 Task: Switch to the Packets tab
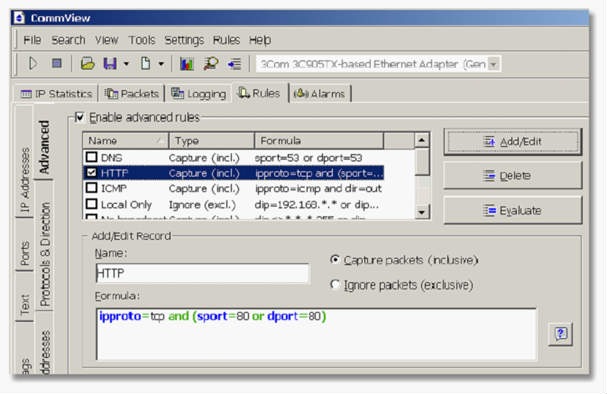pyautogui.click(x=132, y=94)
